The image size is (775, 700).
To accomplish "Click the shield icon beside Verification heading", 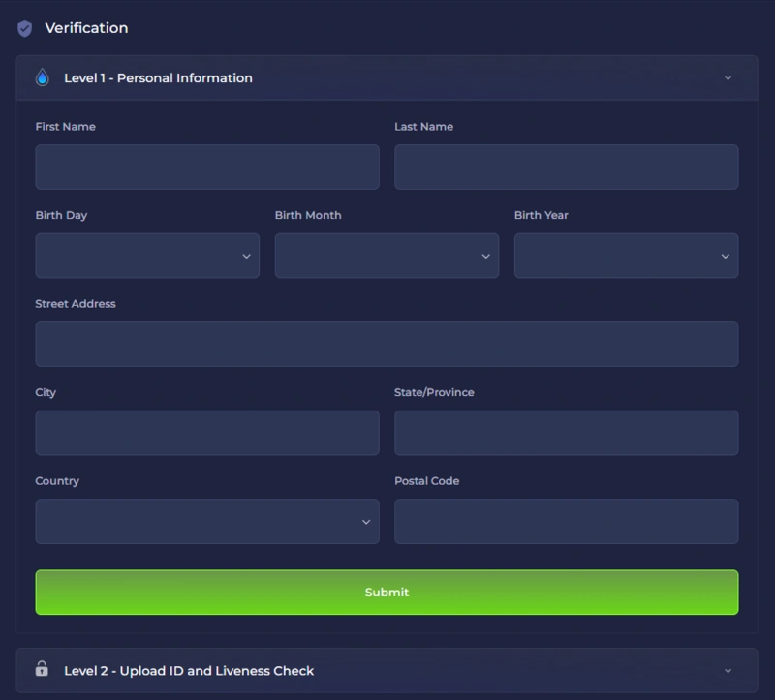I will coord(23,28).
